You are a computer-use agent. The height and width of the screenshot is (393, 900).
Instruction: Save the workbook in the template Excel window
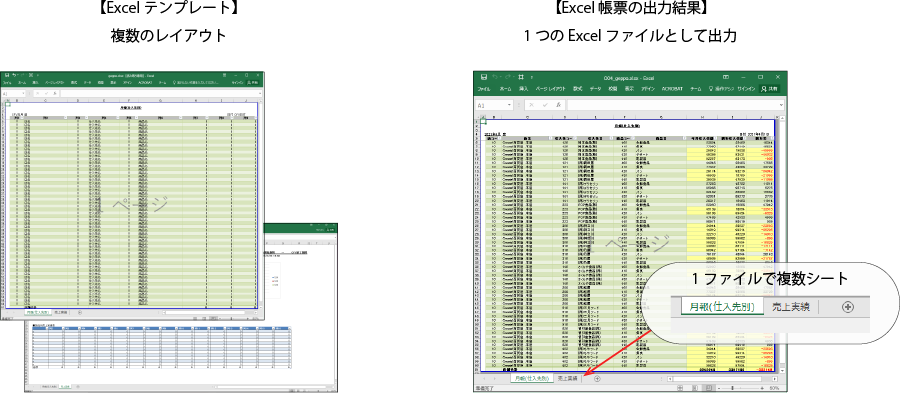pos(7,75)
